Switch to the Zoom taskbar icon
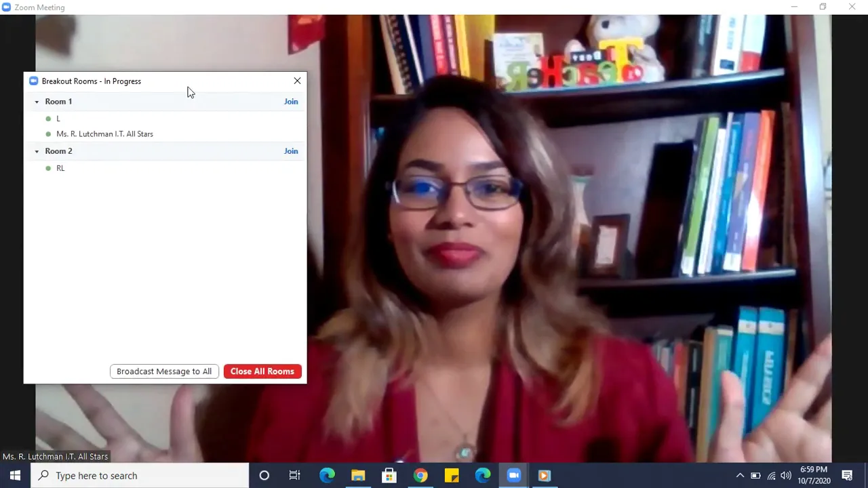This screenshot has width=868, height=488. tap(514, 476)
